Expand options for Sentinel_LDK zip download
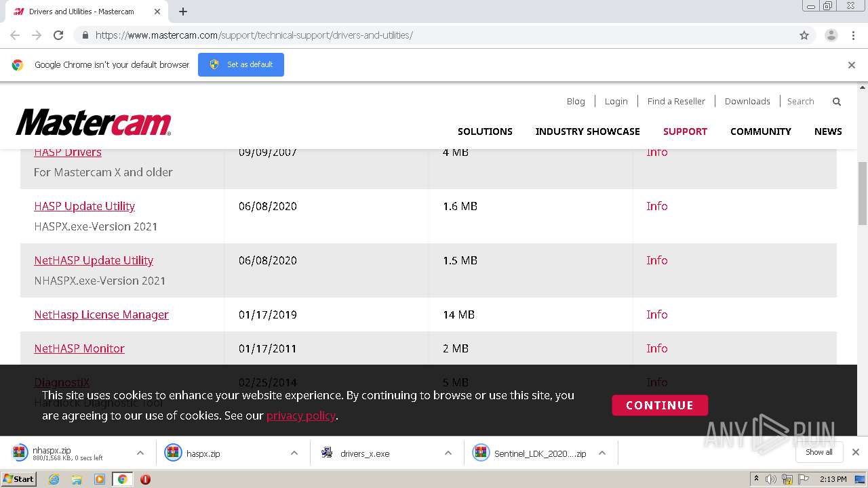 pos(602,453)
